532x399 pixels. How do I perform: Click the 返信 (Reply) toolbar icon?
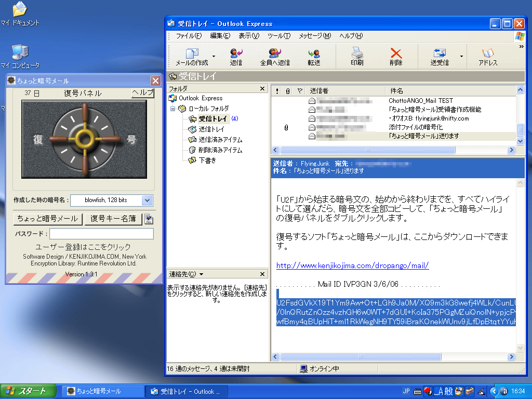tap(236, 56)
